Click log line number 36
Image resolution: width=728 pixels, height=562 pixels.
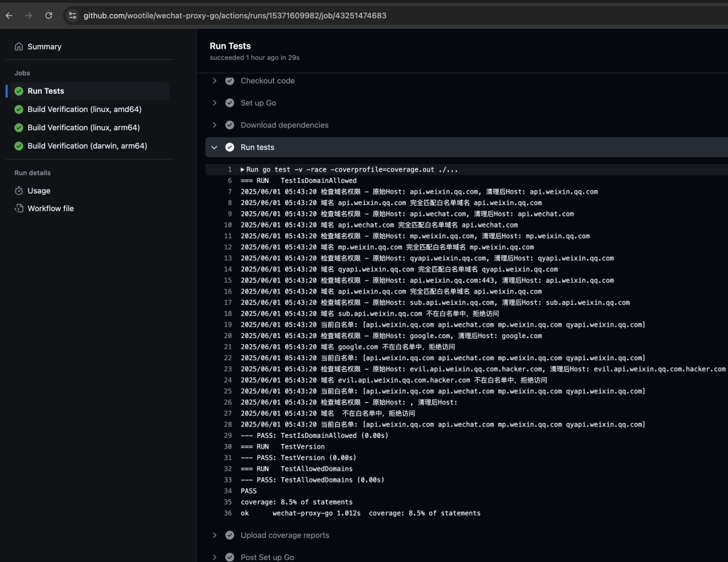(228, 513)
